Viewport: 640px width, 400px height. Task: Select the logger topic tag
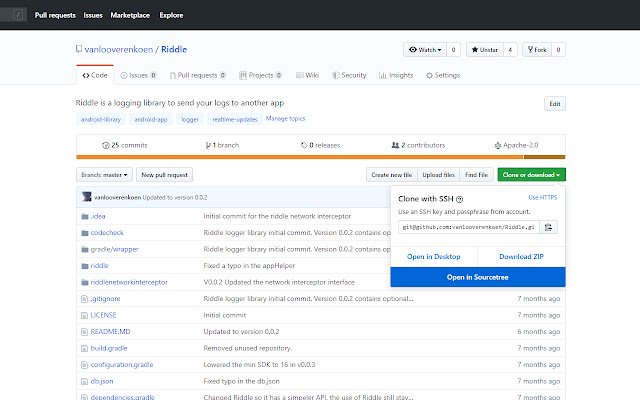tap(190, 119)
